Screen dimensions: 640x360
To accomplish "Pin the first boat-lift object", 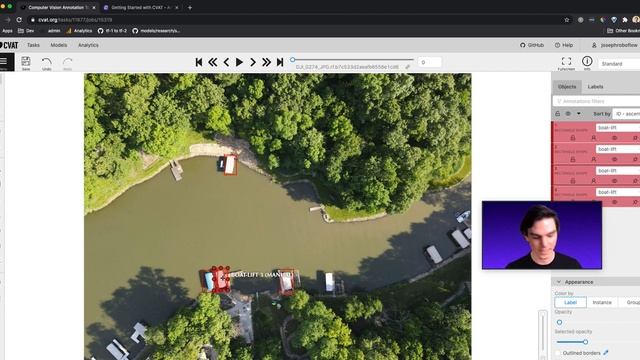I will pos(635,138).
